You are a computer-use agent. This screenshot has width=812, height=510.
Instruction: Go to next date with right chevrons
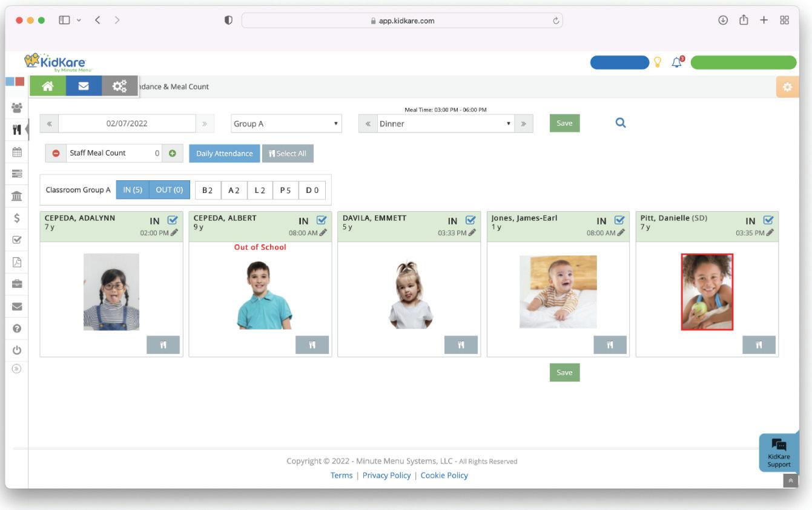205,123
